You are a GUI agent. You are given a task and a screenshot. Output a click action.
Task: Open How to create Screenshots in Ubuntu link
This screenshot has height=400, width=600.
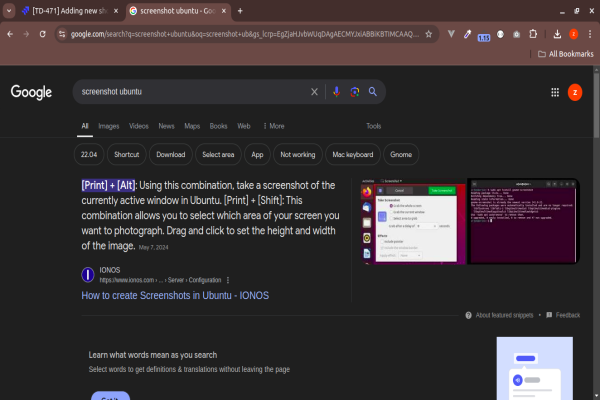(x=175, y=296)
